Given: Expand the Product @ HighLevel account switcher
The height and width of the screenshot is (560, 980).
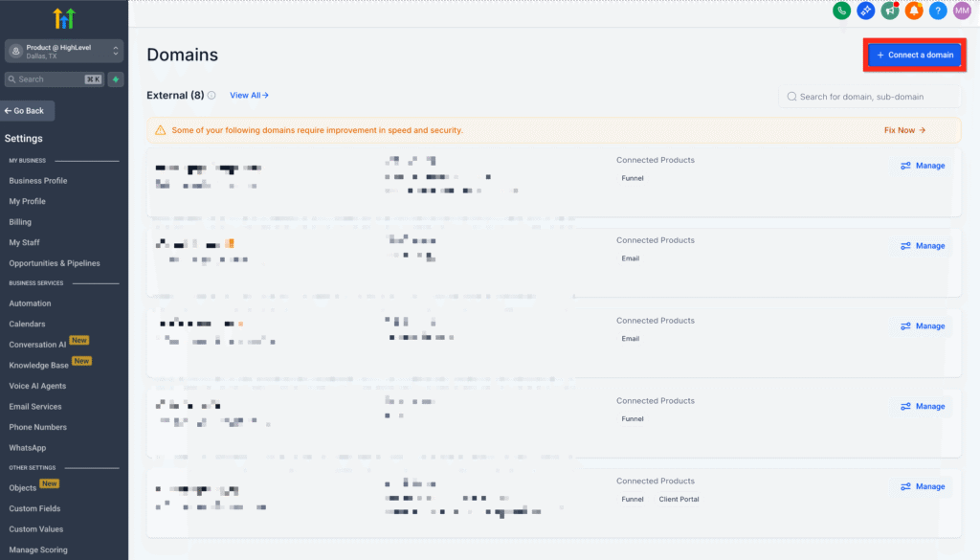Looking at the screenshot, I should 63,51.
